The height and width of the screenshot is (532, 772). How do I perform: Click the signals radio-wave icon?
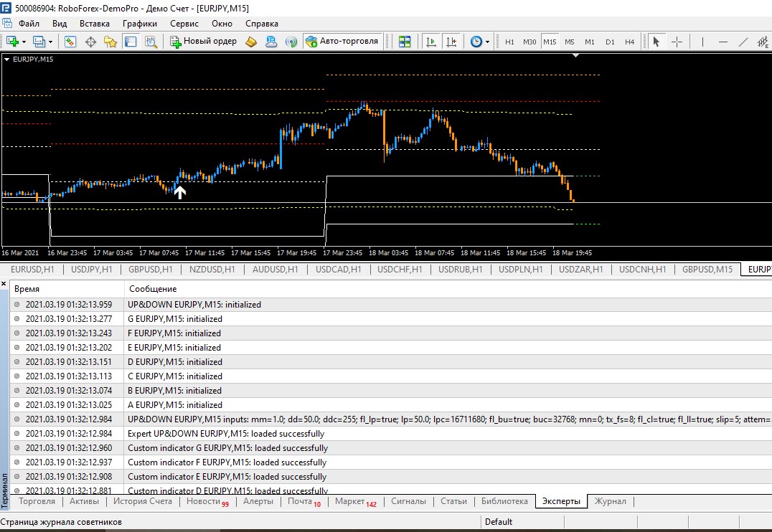pyautogui.click(x=291, y=42)
